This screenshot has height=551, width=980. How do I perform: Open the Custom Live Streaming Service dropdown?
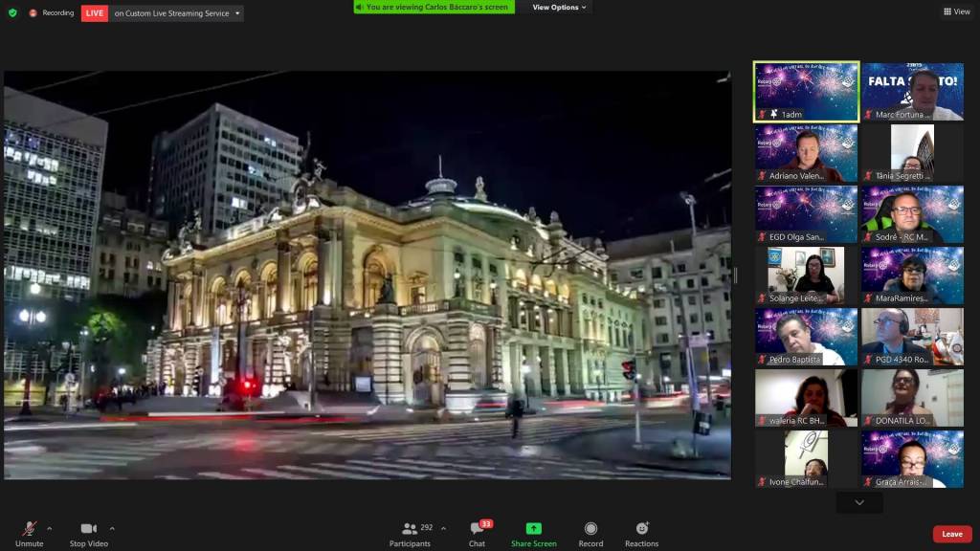(177, 13)
